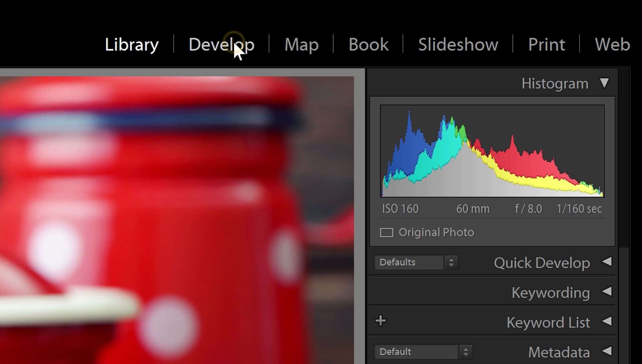
Task: Click the right panel vertical scrollbar
Action: [624, 157]
